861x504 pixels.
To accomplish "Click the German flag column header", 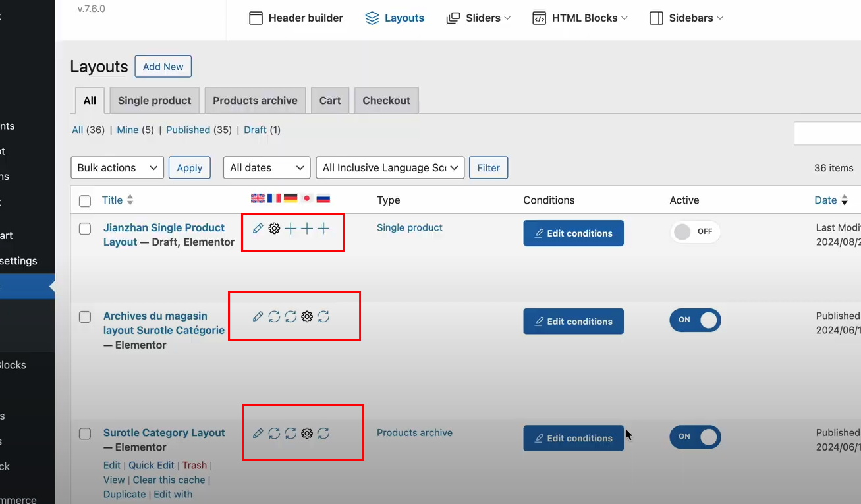I will (x=291, y=198).
